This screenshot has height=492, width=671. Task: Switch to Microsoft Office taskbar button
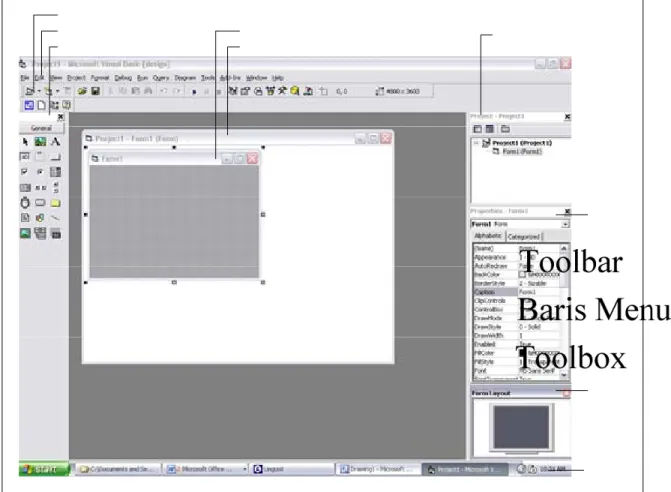(206, 469)
